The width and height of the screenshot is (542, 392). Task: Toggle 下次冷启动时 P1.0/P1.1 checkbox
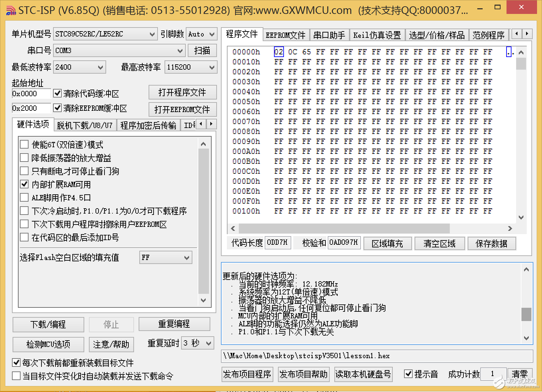(x=24, y=211)
